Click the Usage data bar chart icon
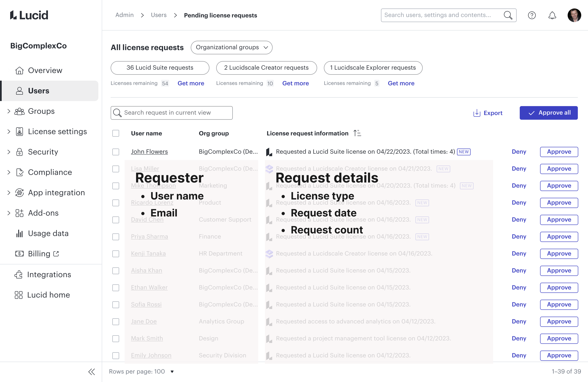The image size is (588, 382). tap(19, 233)
